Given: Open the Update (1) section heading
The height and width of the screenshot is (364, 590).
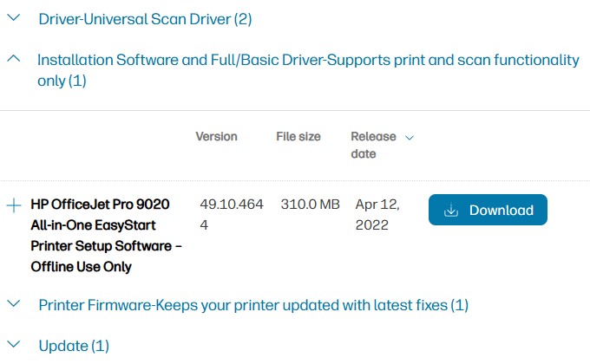Looking at the screenshot, I should [x=74, y=346].
